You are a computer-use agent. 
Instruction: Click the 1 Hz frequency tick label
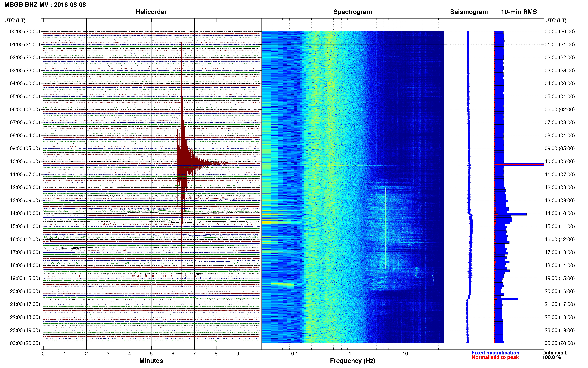coord(350,354)
